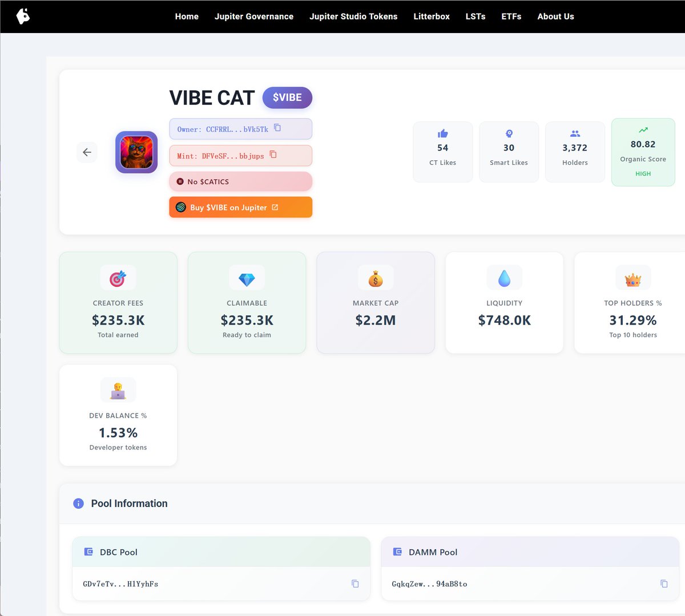Click the Pool Information heading
This screenshot has height=616, width=685.
click(130, 504)
